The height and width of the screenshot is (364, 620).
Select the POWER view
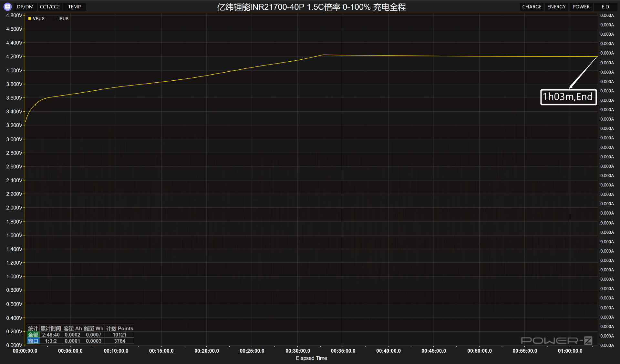(x=581, y=7)
